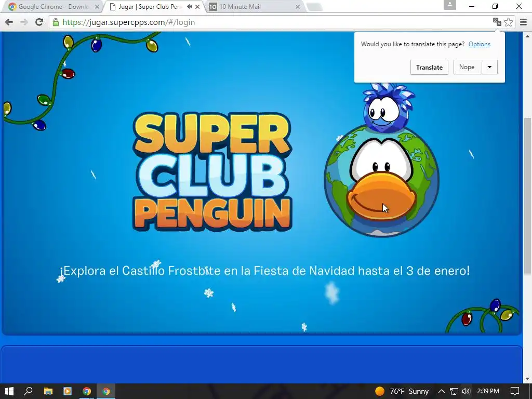Show hidden system tray icons
The image size is (532, 399).
click(x=442, y=391)
